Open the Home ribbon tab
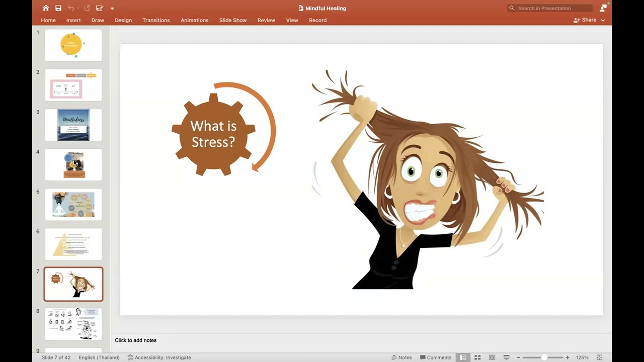This screenshot has height=362, width=644. (48, 20)
